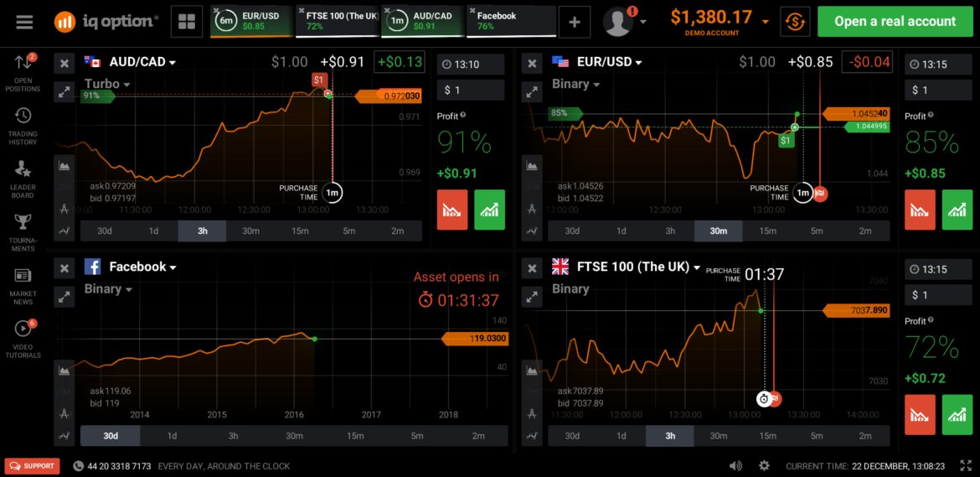Select 5m timeframe on Facebook chart
Screen dimensions: 980x477
pos(417,436)
